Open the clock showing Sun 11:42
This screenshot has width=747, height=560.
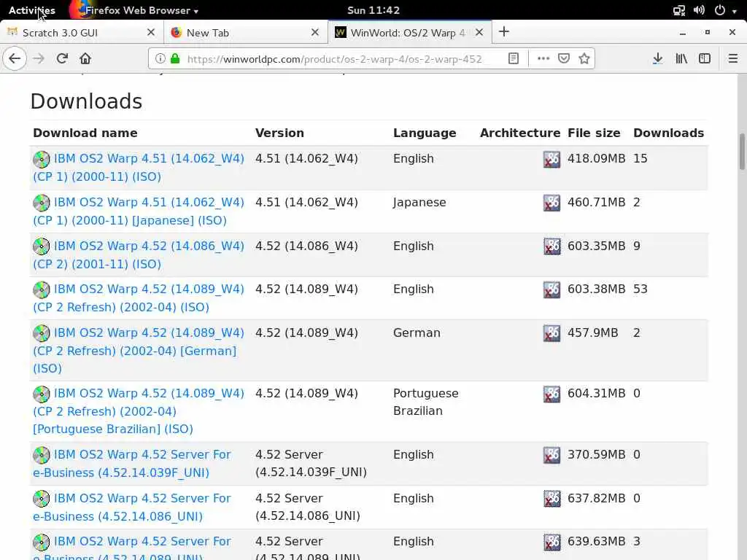coord(373,10)
